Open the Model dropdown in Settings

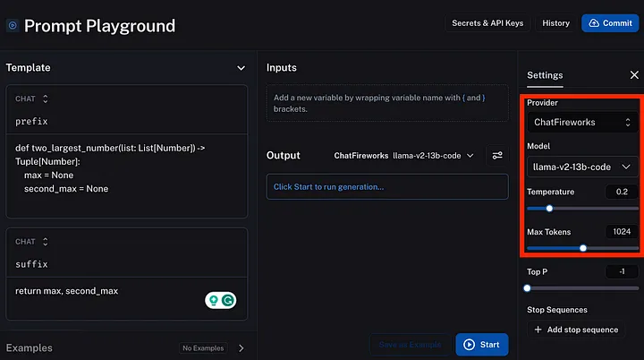click(582, 167)
